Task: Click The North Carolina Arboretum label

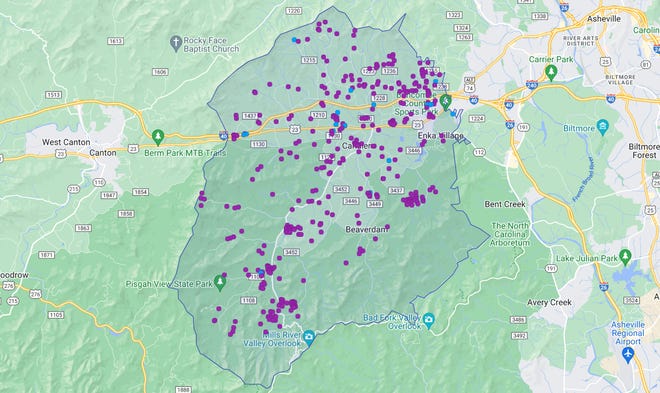Action: click(510, 234)
